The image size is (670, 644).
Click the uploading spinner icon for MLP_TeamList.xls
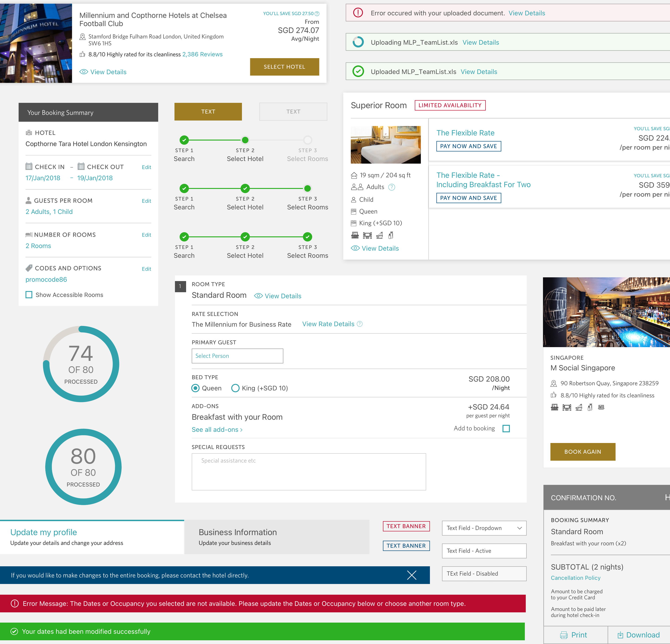click(x=358, y=42)
